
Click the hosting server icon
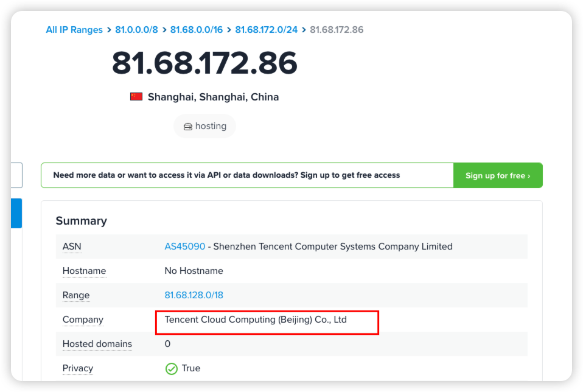(x=188, y=127)
